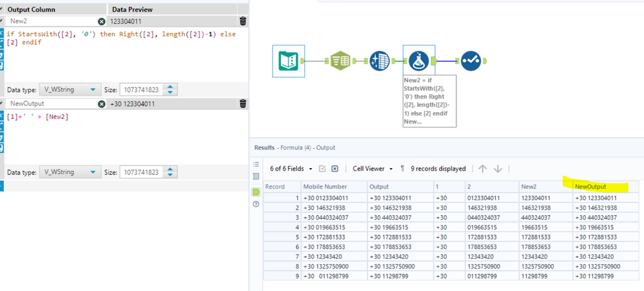Click the Formula tool annotation box
Viewport: 644px width, 291px height.
tap(429, 101)
